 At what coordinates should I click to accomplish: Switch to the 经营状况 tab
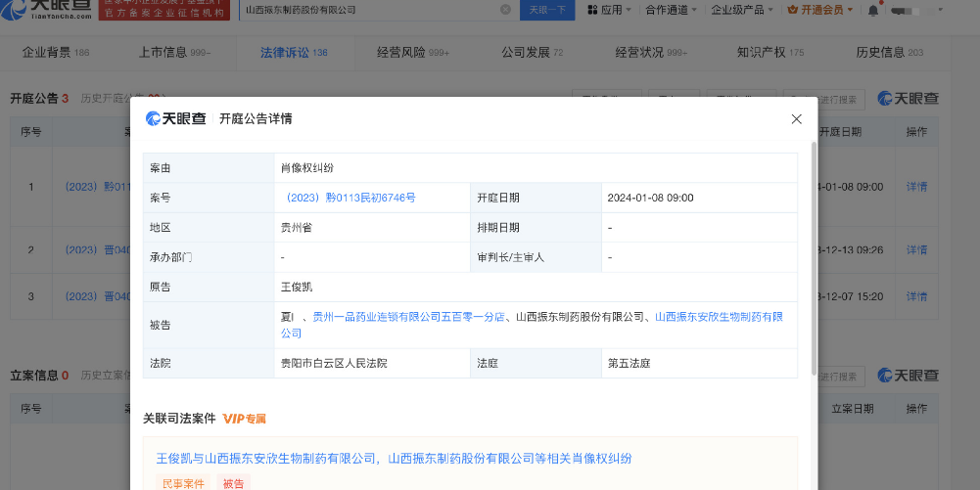pyautogui.click(x=651, y=53)
